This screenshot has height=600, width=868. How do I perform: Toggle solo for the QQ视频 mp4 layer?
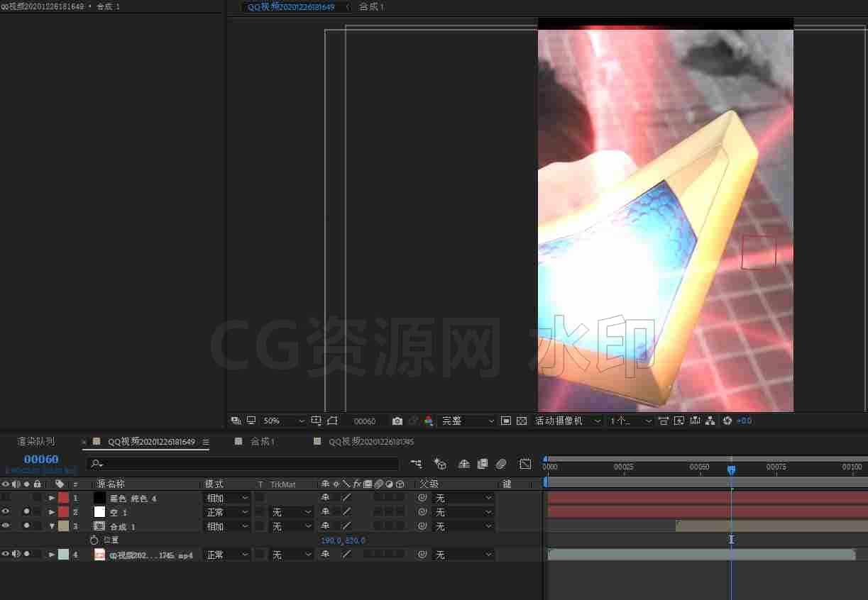[26, 555]
